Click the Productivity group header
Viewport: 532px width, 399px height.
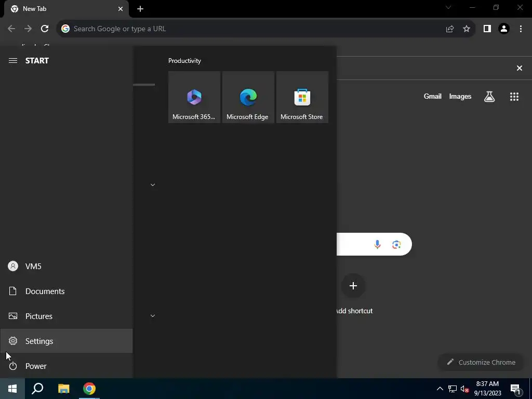184,61
